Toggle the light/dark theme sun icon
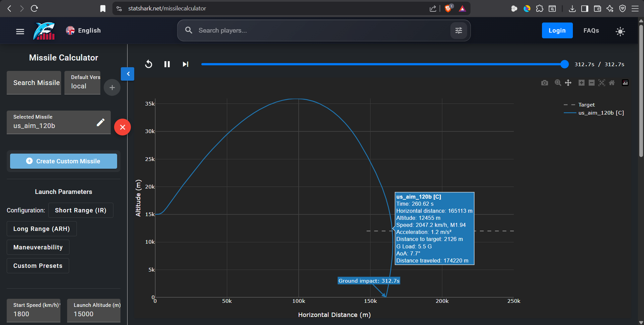Image resolution: width=644 pixels, height=325 pixels. [620, 31]
